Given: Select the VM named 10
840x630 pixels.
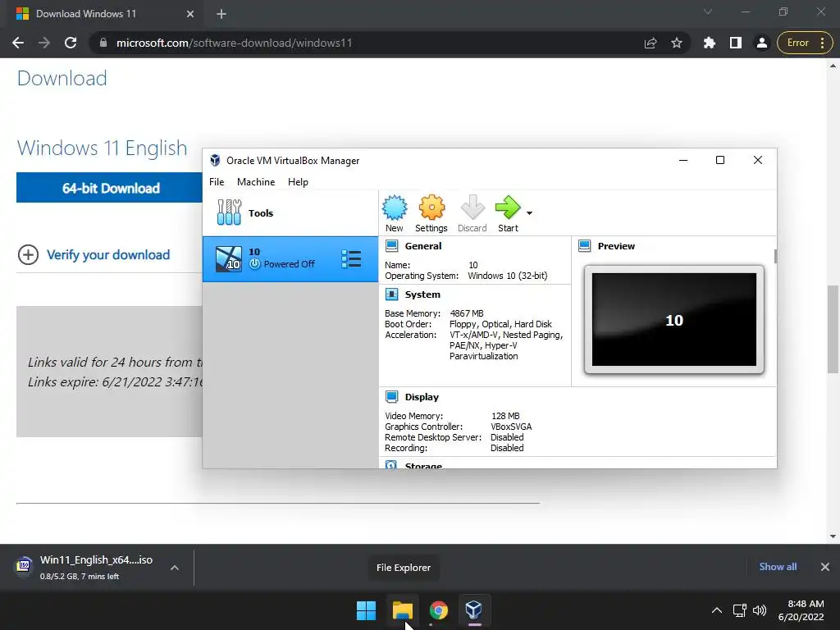Looking at the screenshot, I should point(290,258).
